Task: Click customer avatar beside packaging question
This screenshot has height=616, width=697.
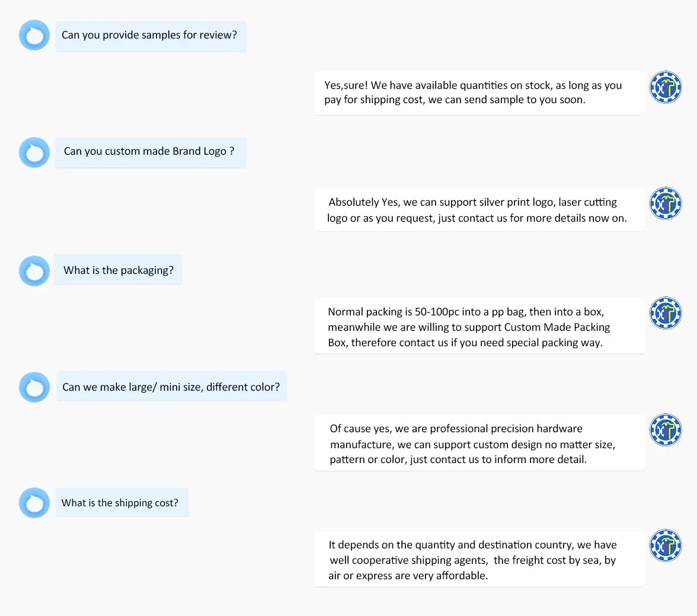Action: tap(34, 271)
